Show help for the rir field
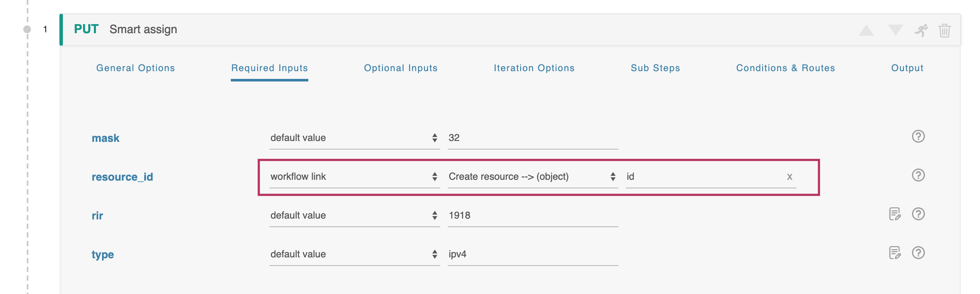The width and height of the screenshot is (980, 294). tap(918, 214)
